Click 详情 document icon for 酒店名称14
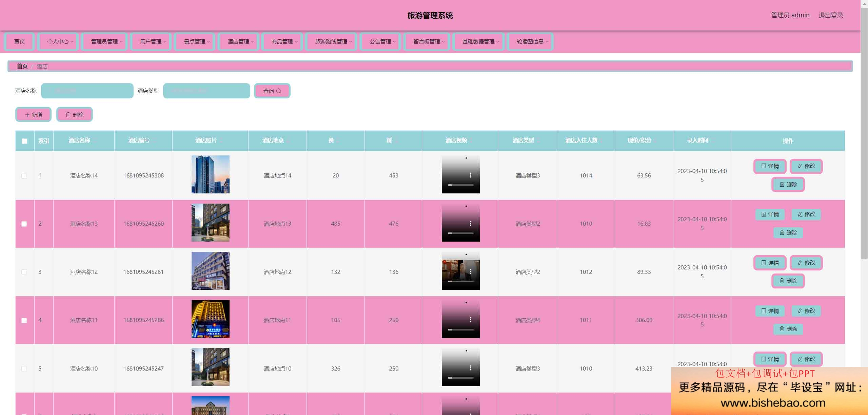The width and height of the screenshot is (868, 415). tap(764, 166)
